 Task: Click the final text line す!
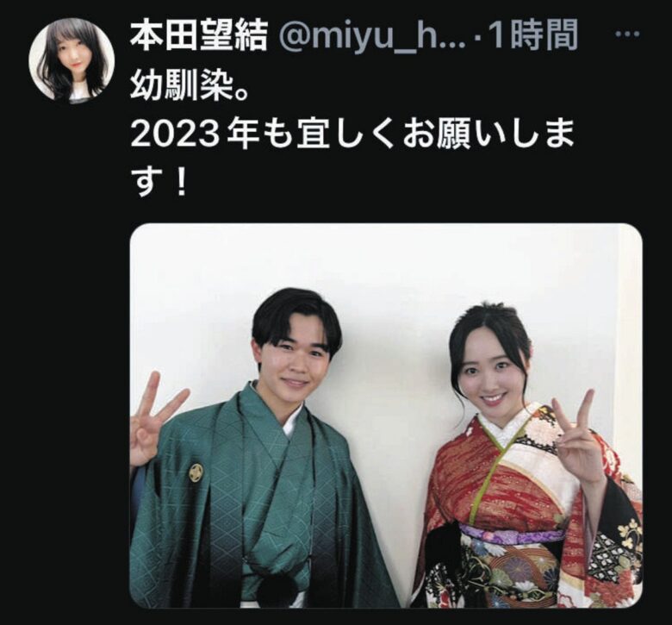click(x=159, y=183)
